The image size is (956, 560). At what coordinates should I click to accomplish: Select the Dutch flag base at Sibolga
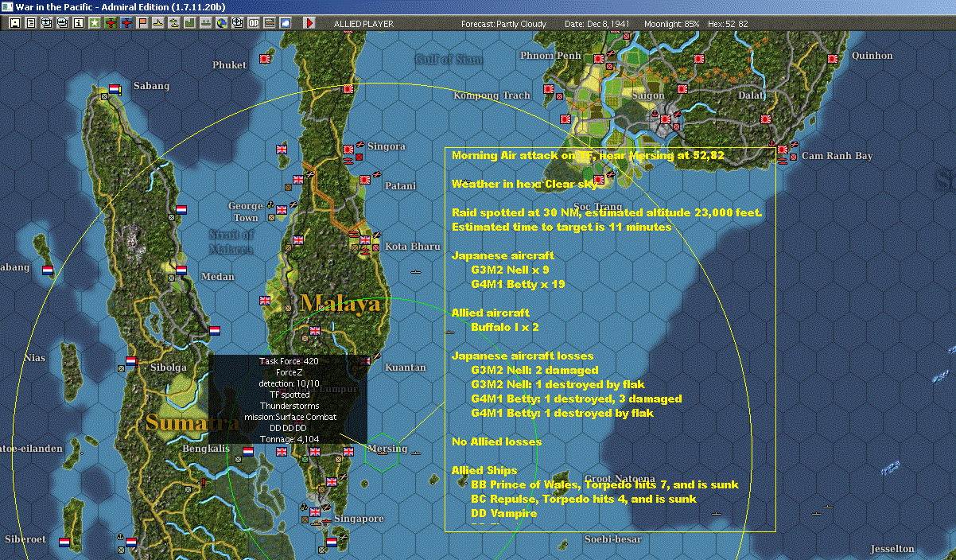(x=130, y=360)
